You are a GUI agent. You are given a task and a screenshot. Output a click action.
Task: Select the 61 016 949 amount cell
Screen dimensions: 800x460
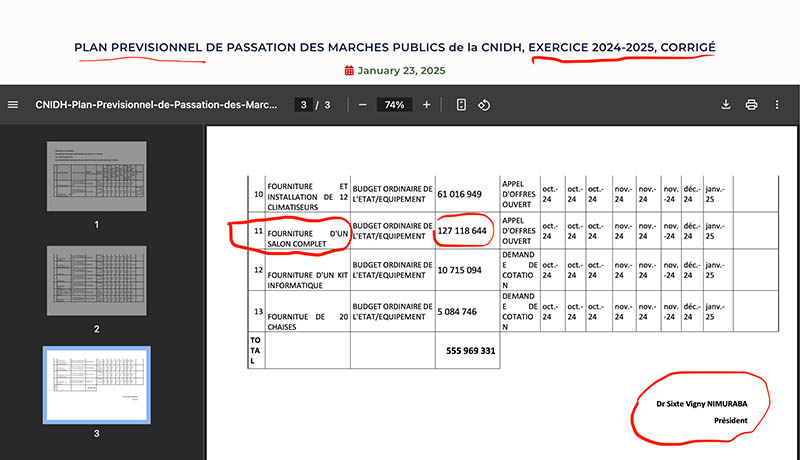click(469, 194)
